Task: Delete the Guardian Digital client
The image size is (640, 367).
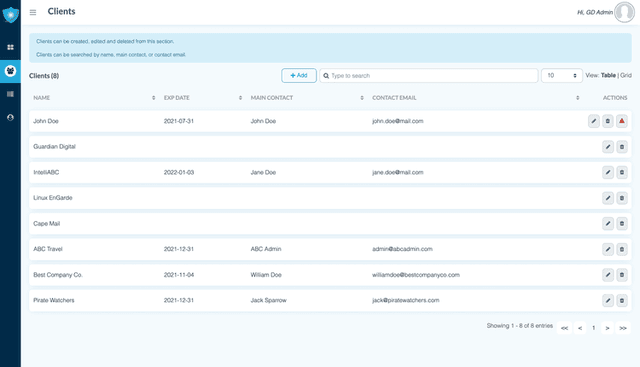Action: coord(622,147)
